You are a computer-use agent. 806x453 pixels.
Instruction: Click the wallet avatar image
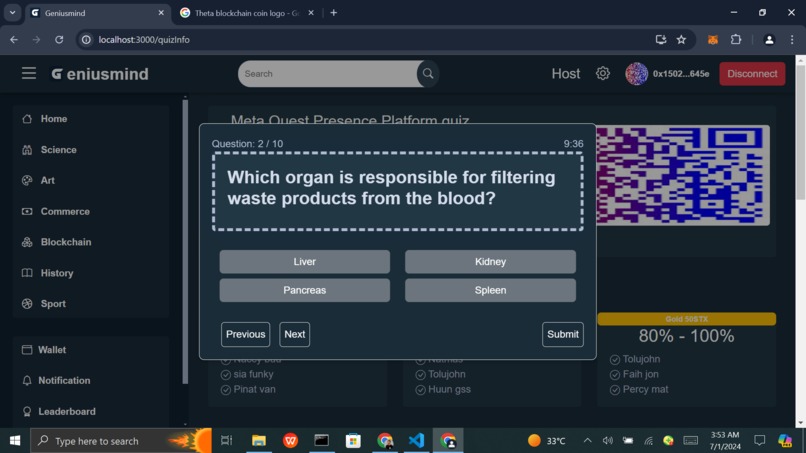point(636,74)
